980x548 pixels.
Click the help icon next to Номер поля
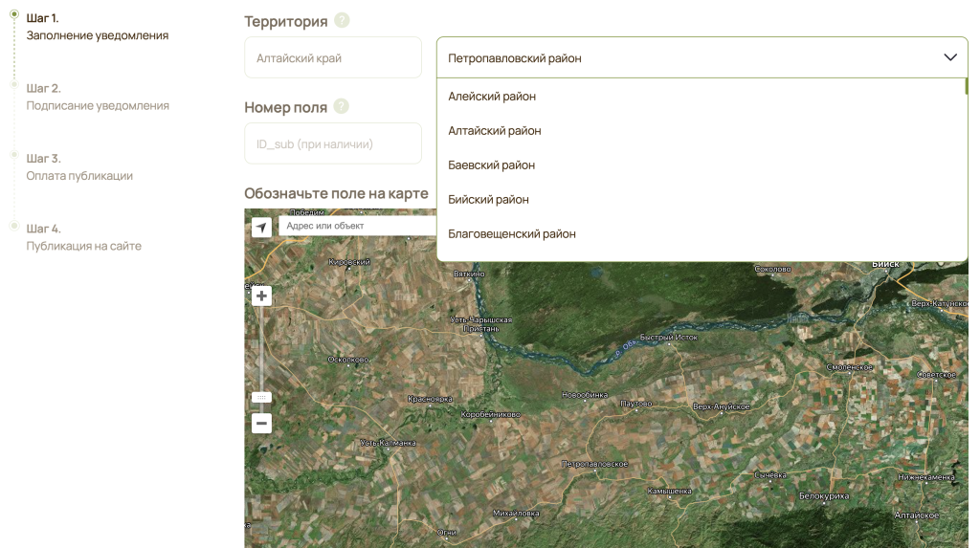coord(342,106)
